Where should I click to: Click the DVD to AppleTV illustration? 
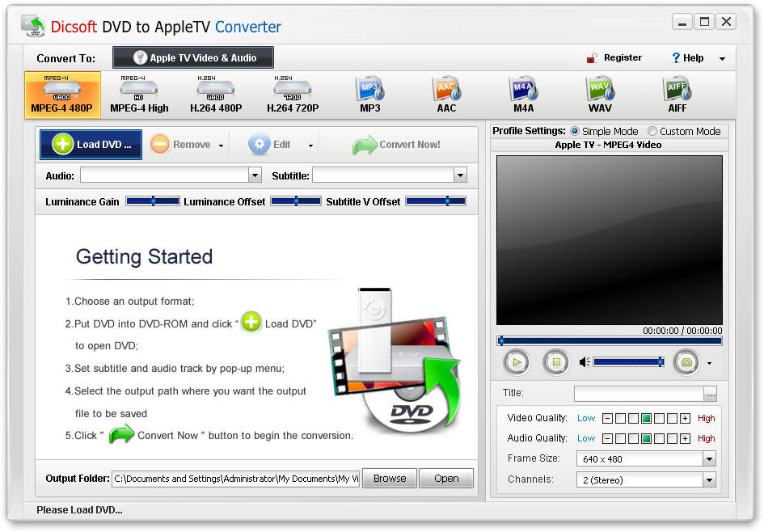[395, 359]
